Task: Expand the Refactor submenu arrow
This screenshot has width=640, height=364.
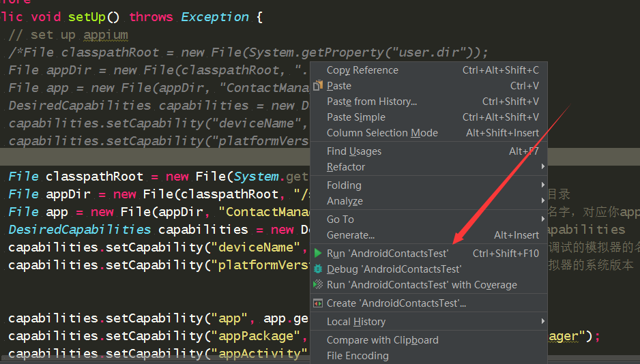Action: pos(542,166)
